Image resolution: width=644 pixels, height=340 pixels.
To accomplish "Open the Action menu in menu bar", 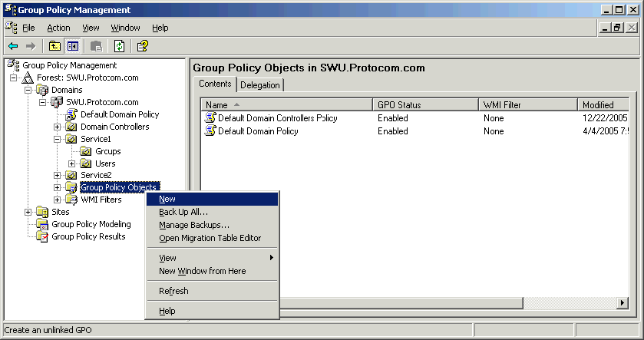I will click(x=58, y=28).
